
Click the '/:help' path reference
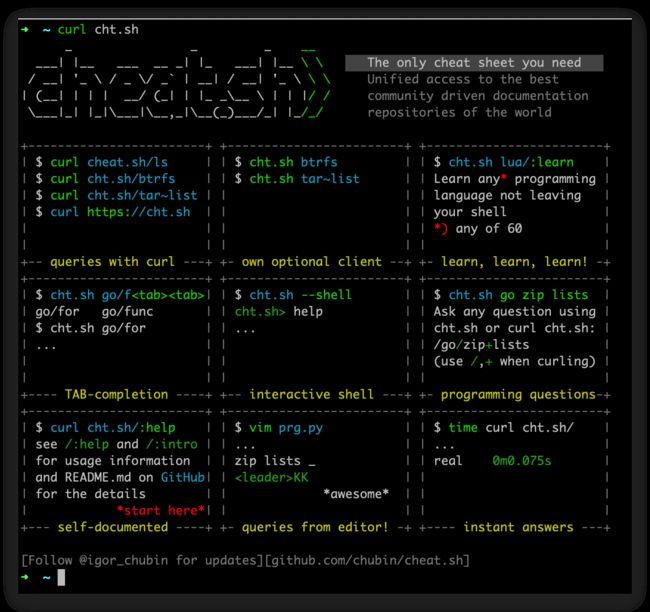tap(87, 444)
